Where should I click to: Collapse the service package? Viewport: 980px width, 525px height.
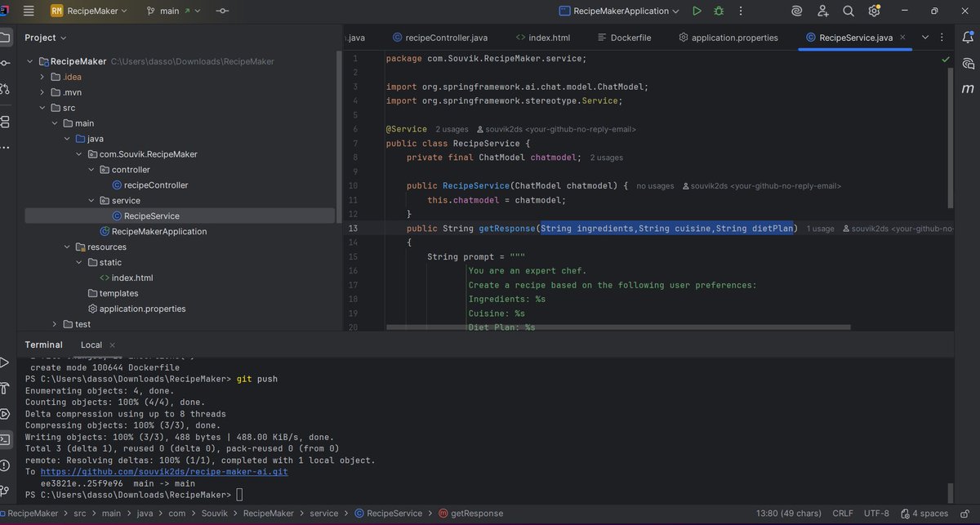click(x=91, y=201)
